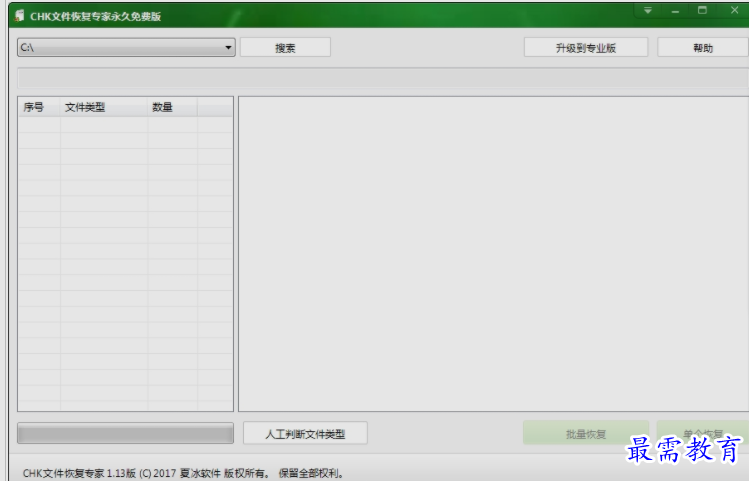
Task: Sort by the 序号 column header
Action: [39, 107]
